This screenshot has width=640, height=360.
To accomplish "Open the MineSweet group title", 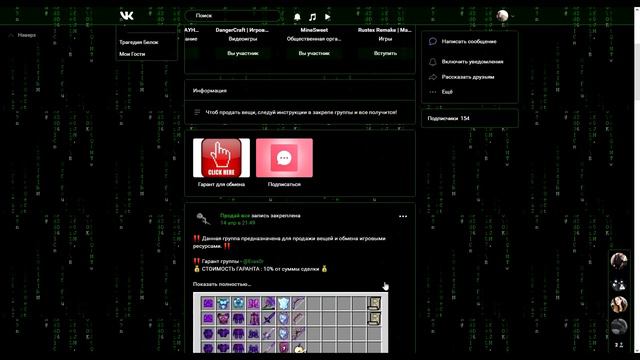I will [314, 30].
